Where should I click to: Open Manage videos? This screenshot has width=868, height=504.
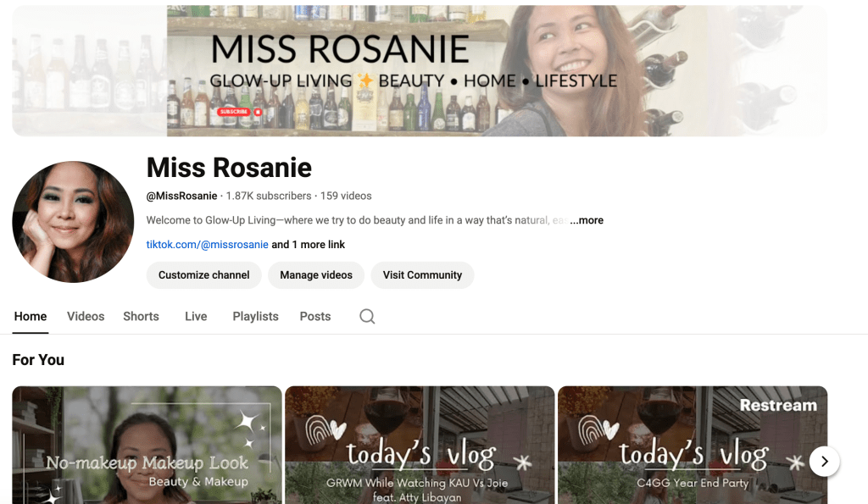[x=316, y=275]
